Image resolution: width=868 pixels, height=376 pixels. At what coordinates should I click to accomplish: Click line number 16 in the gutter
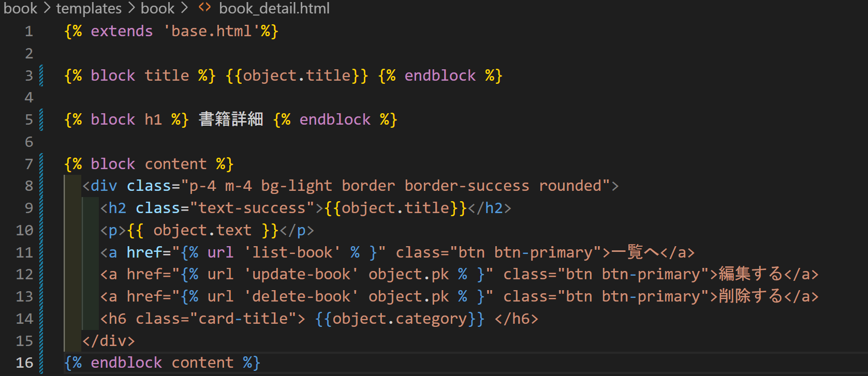click(24, 363)
